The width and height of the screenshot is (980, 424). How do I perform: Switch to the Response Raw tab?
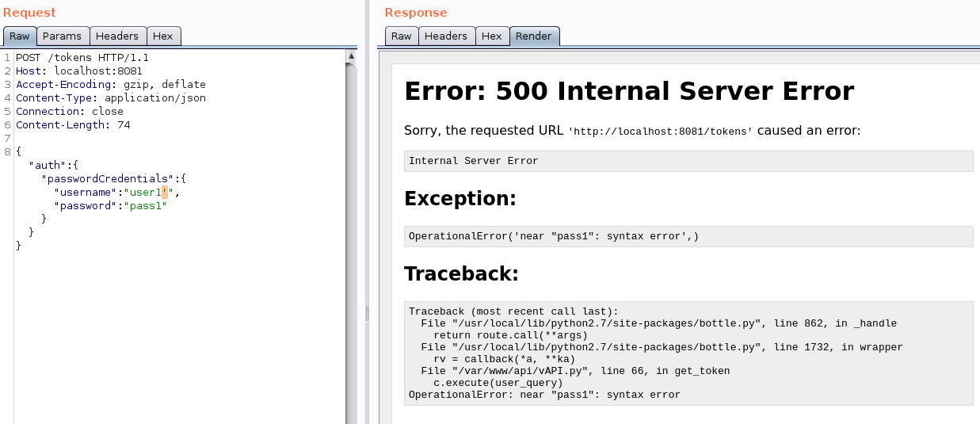pyautogui.click(x=401, y=36)
